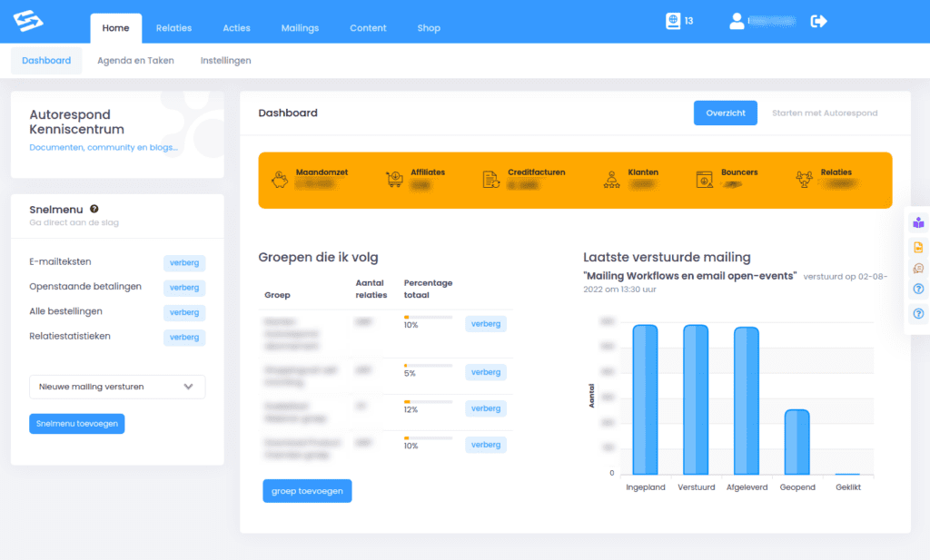This screenshot has height=560, width=930.
Task: Click the Verstuurd bar in the chart
Action: 696,399
